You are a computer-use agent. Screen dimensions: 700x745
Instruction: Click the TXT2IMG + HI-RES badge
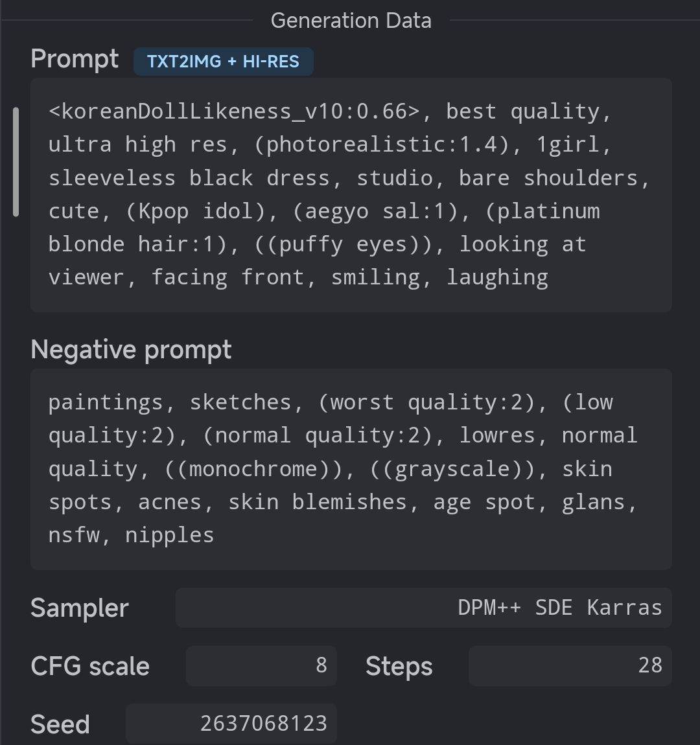[224, 62]
